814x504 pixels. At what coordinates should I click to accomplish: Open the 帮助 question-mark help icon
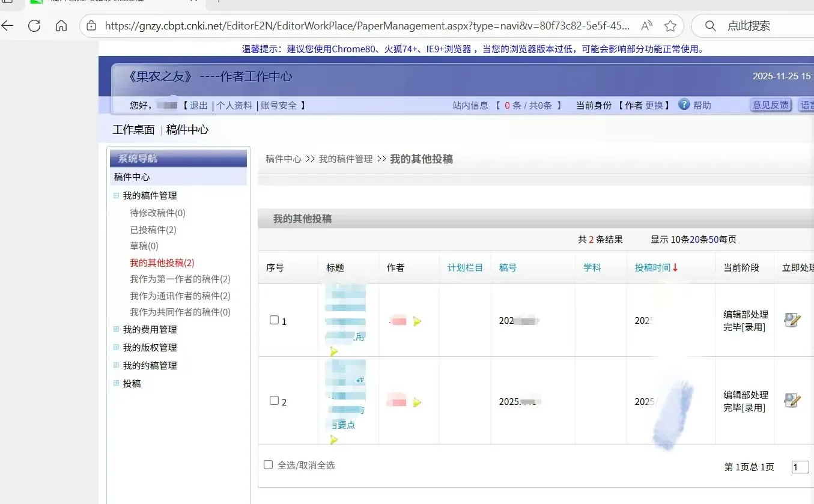(x=684, y=105)
